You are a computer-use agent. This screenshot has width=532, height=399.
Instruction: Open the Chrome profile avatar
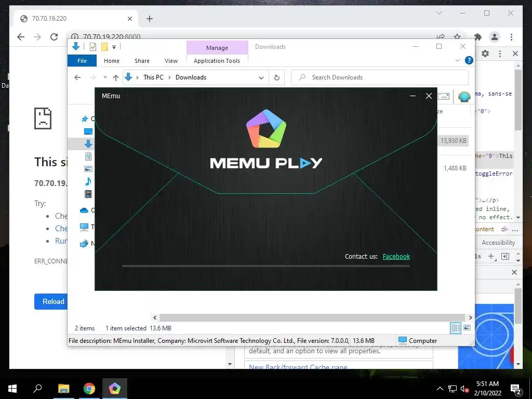(x=495, y=37)
